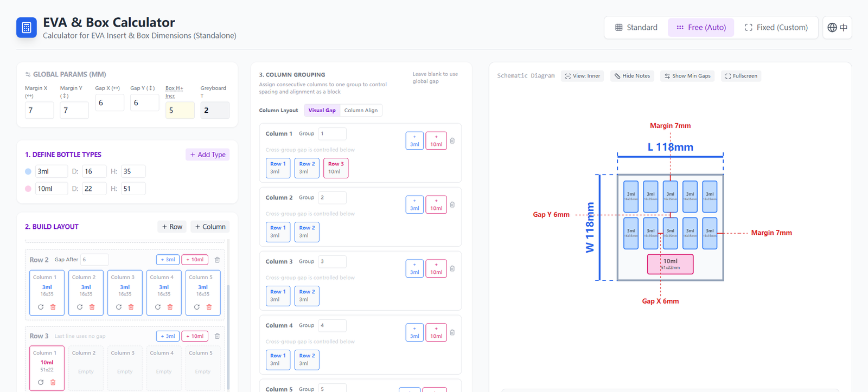The height and width of the screenshot is (392, 868).
Task: Add 10ml bottle to Column 1 group
Action: (x=436, y=141)
